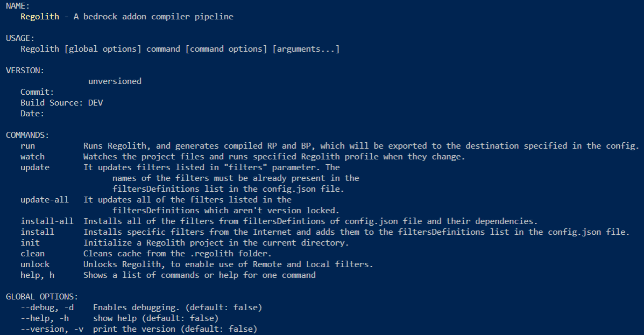Click 'Build Source: DEV' line
The height and width of the screenshot is (335, 644).
coord(62,103)
